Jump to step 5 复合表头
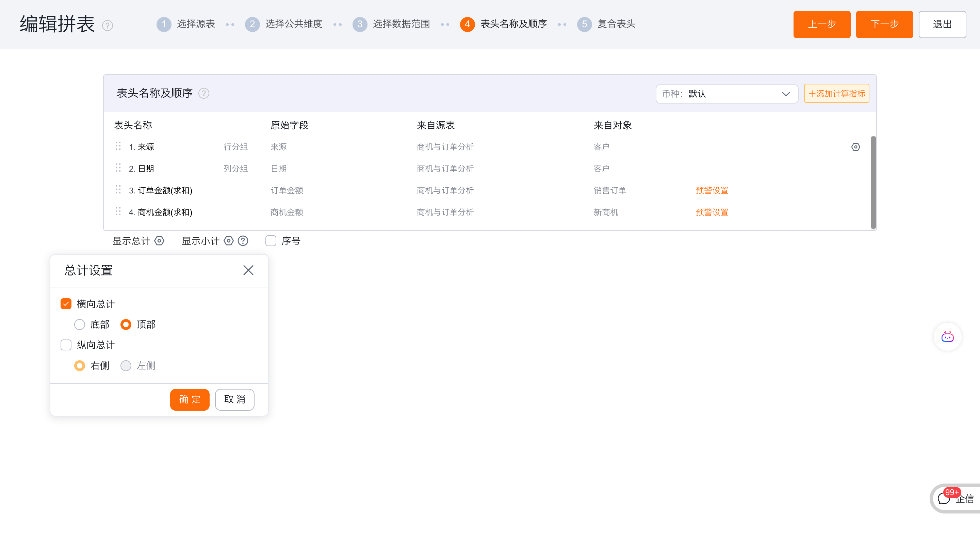This screenshot has width=980, height=553. point(606,25)
